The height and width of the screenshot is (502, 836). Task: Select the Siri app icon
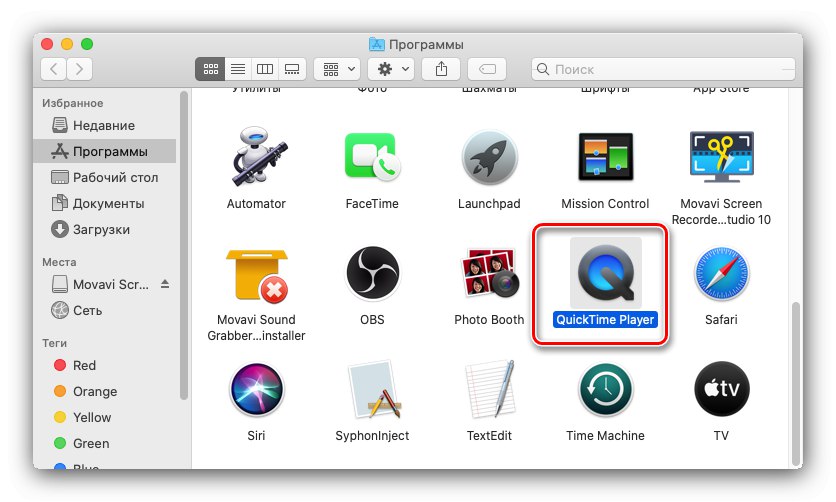coord(256,389)
